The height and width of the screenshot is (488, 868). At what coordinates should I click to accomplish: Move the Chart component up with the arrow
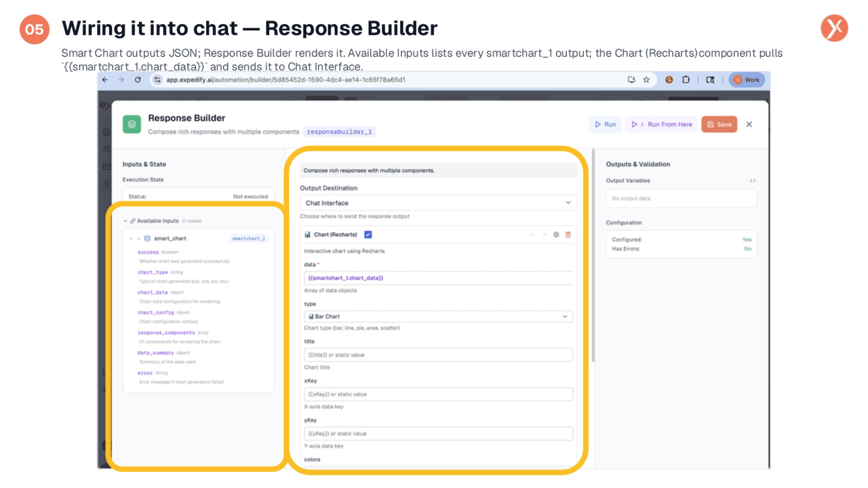(x=532, y=235)
